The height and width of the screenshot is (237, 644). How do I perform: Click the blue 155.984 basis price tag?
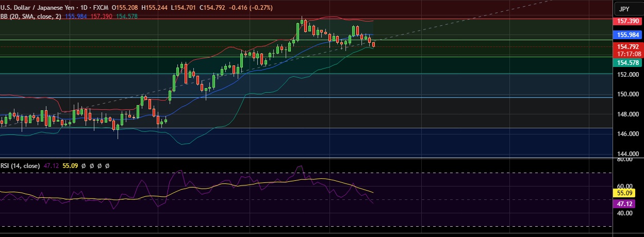627,35
